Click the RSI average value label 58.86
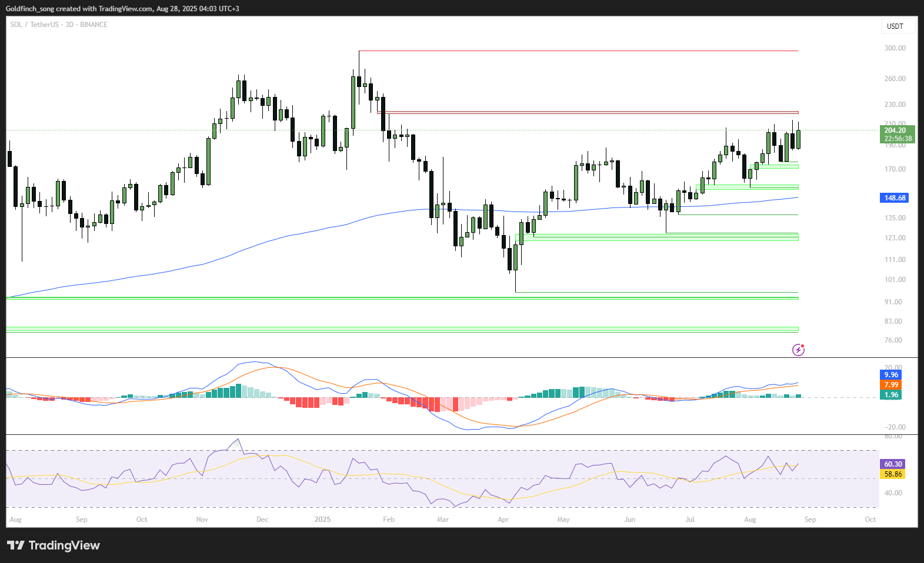The width and height of the screenshot is (924, 563). [892, 474]
